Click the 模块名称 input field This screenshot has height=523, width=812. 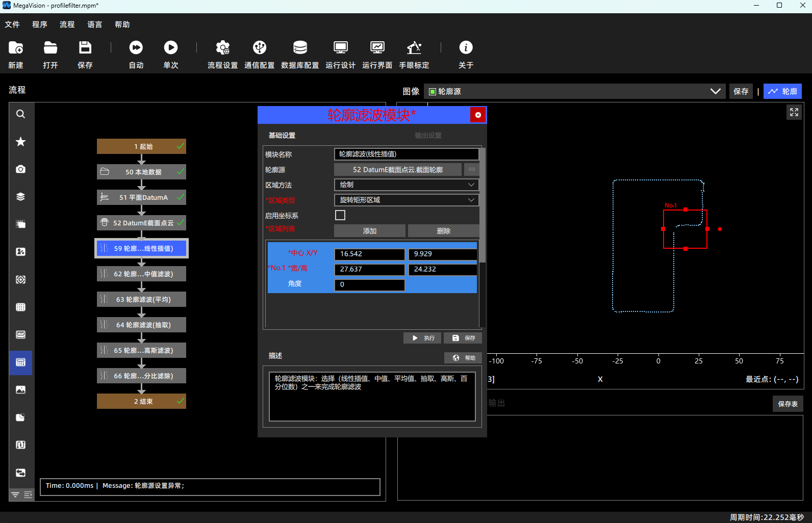[x=407, y=154]
